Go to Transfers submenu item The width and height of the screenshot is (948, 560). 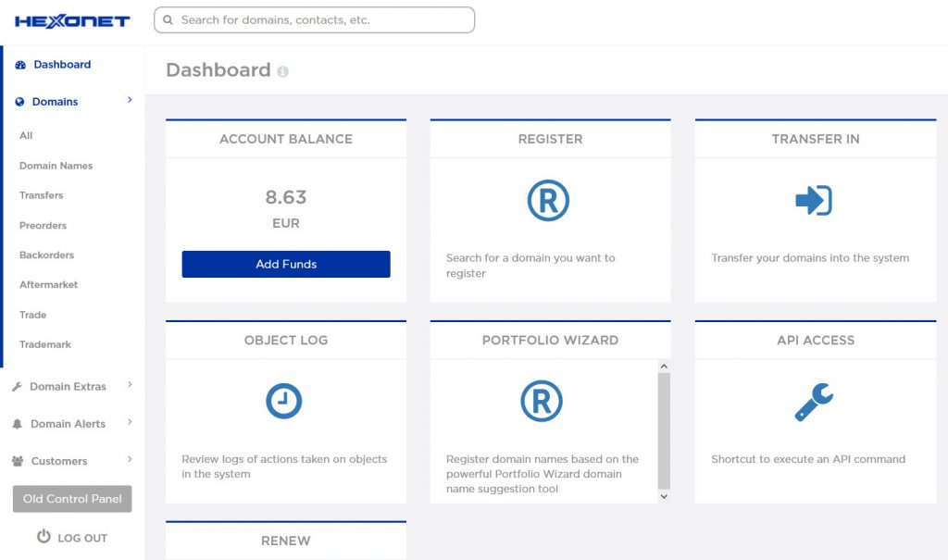[41, 195]
